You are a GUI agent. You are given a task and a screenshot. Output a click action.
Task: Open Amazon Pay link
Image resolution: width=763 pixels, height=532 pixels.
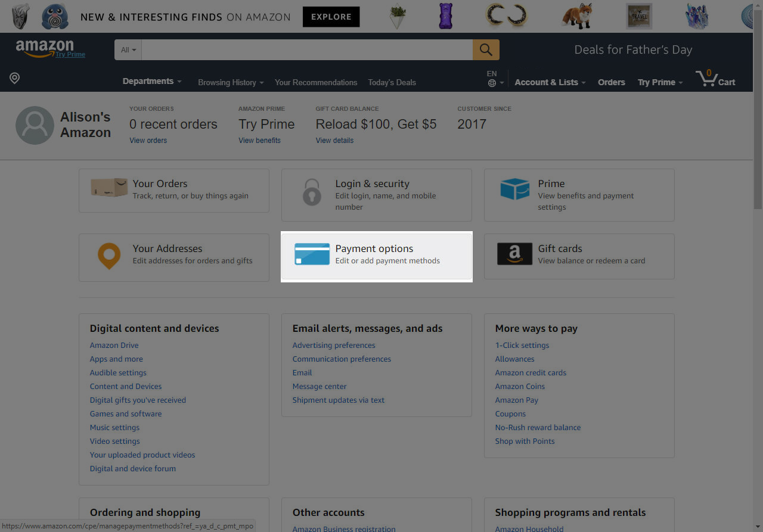(x=517, y=400)
